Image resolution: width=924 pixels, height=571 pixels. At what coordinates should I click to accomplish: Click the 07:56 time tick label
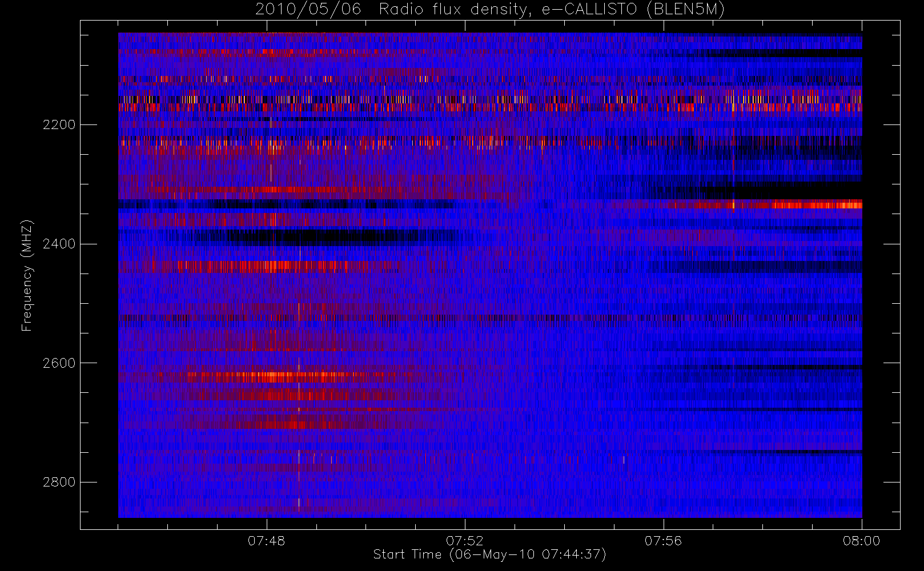tap(663, 541)
